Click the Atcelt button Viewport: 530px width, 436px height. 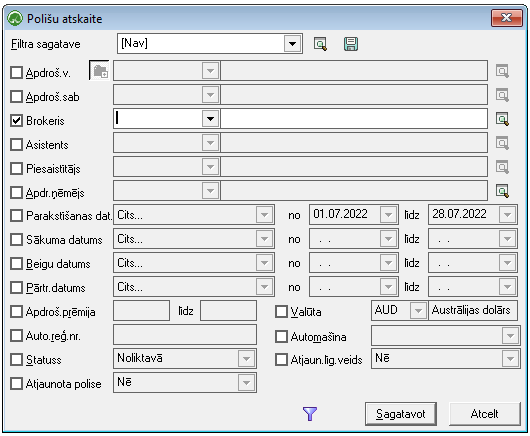484,414
